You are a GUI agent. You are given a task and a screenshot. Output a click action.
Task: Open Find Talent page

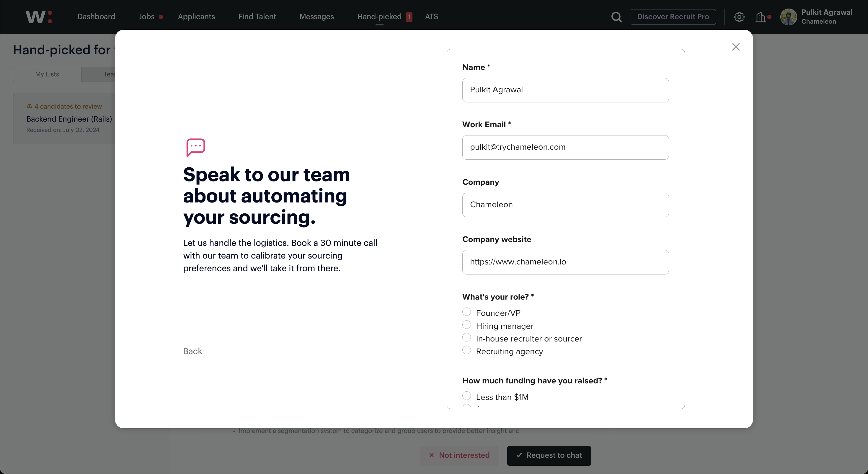pyautogui.click(x=257, y=17)
